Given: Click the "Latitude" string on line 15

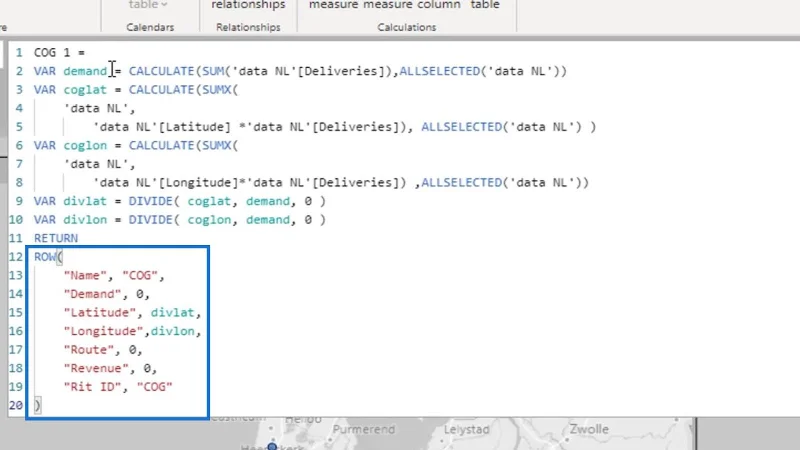Looking at the screenshot, I should pos(99,312).
